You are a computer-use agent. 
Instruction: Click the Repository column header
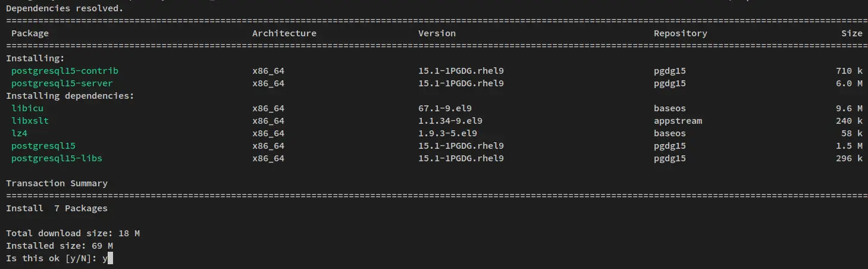pyautogui.click(x=681, y=33)
